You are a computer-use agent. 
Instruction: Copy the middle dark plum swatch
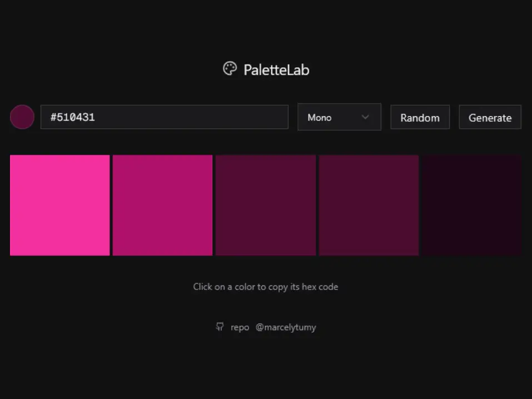tap(266, 205)
